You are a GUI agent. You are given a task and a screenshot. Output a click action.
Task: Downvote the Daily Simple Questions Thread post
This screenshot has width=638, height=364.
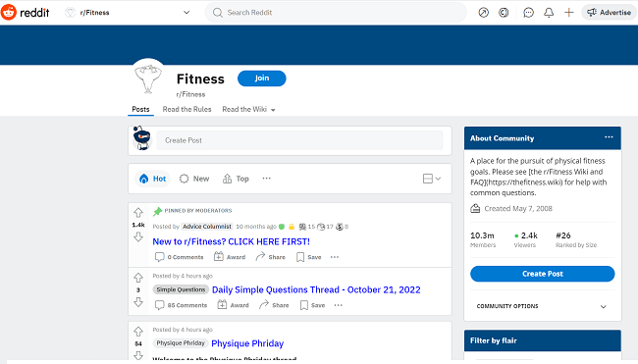138,302
